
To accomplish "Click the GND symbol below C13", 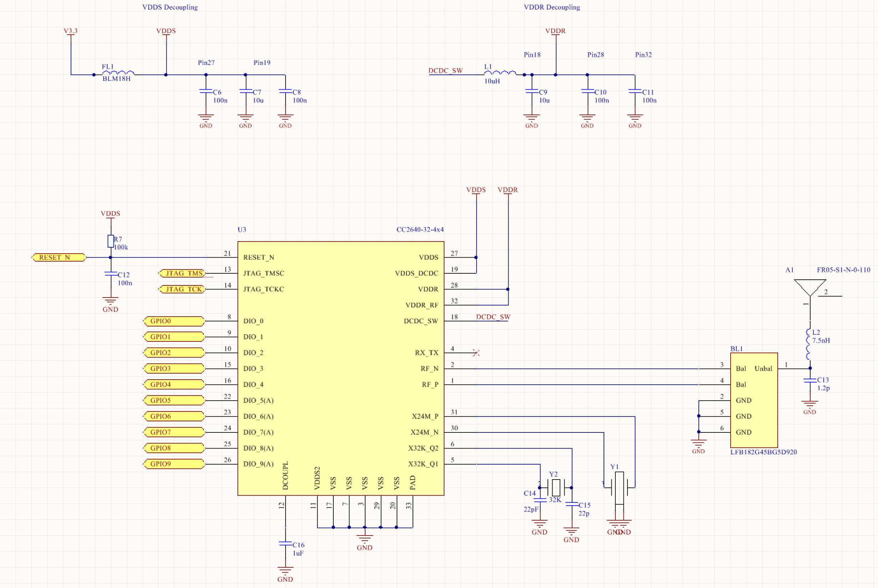I will coord(810,407).
